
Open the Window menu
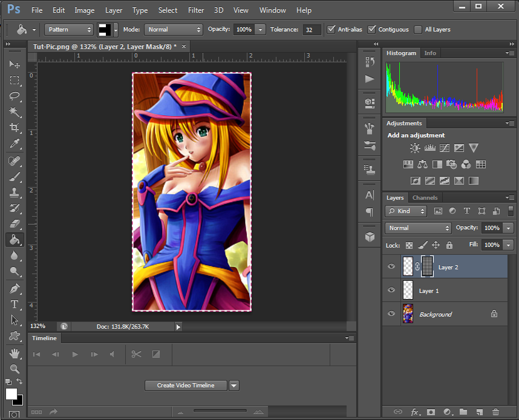[x=272, y=10]
